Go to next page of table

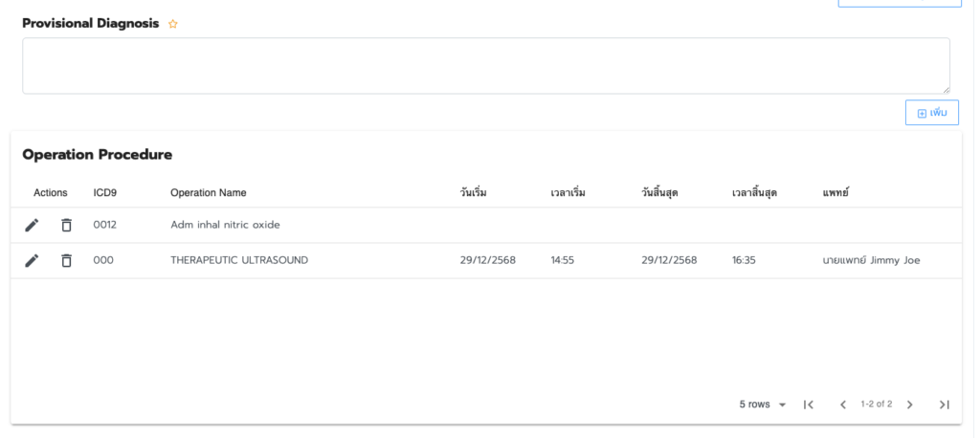(x=910, y=405)
